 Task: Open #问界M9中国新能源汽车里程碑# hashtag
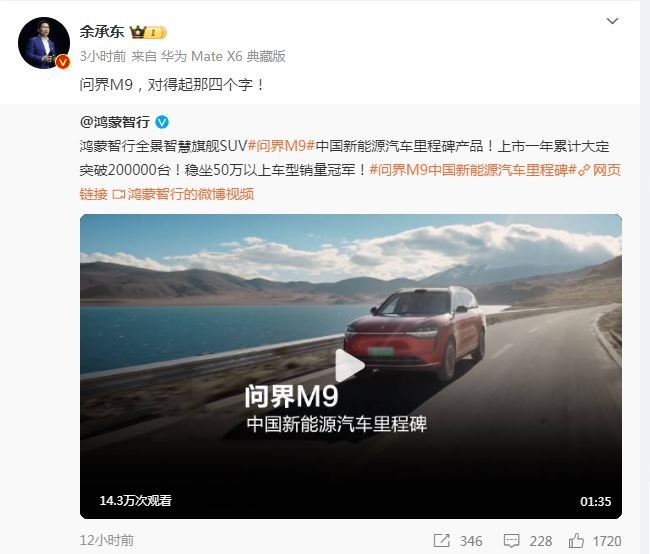[473, 170]
